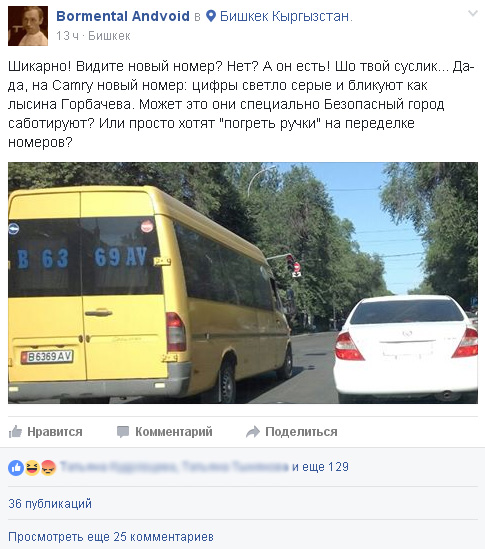
Task: Open the 13 ч timestamp link
Action: 68,36
